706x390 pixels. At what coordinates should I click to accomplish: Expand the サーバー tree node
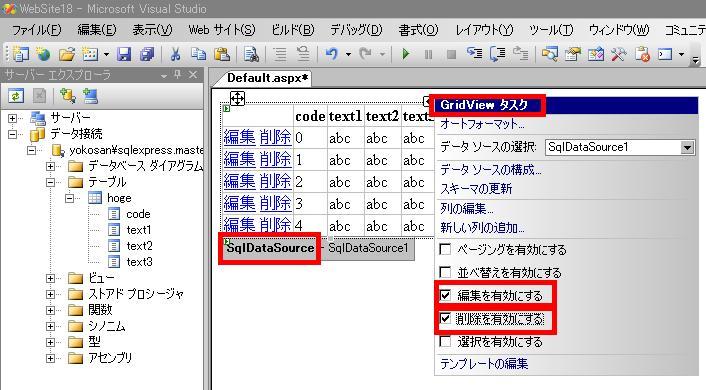13,118
